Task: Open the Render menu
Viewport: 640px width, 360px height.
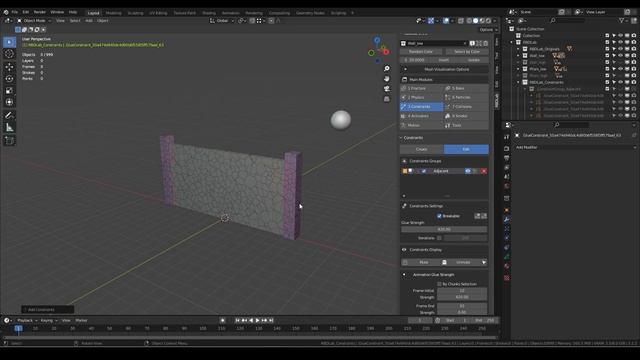Action: click(40, 12)
